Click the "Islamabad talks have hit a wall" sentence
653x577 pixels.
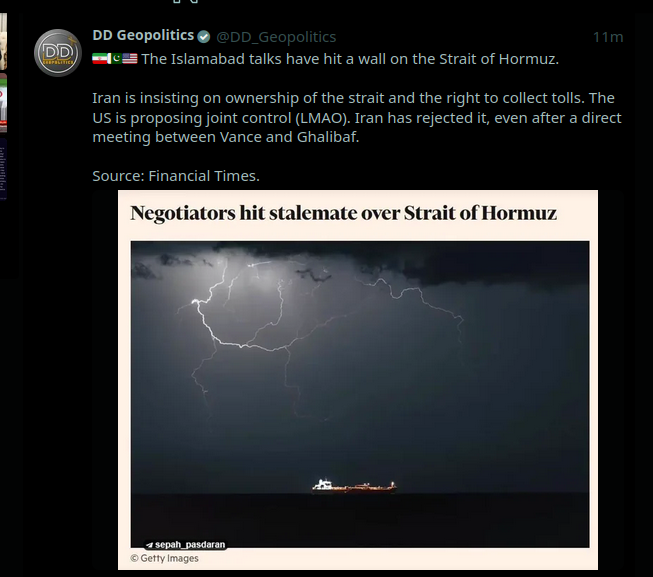pos(348,59)
